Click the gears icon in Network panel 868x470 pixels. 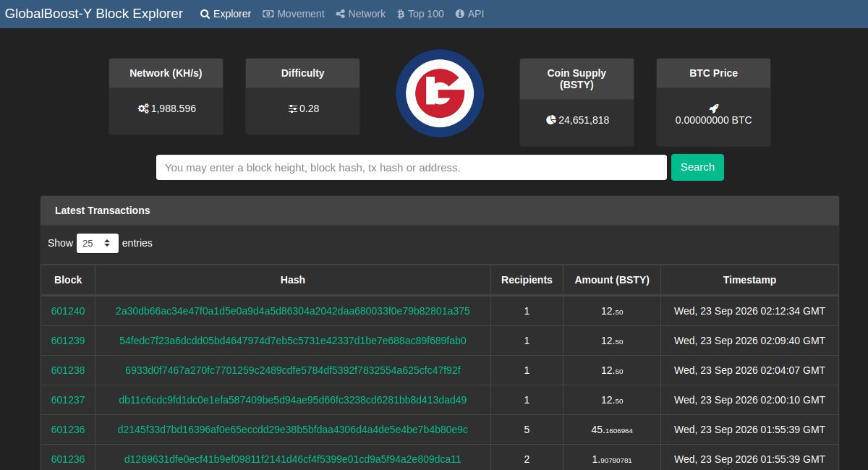(143, 108)
